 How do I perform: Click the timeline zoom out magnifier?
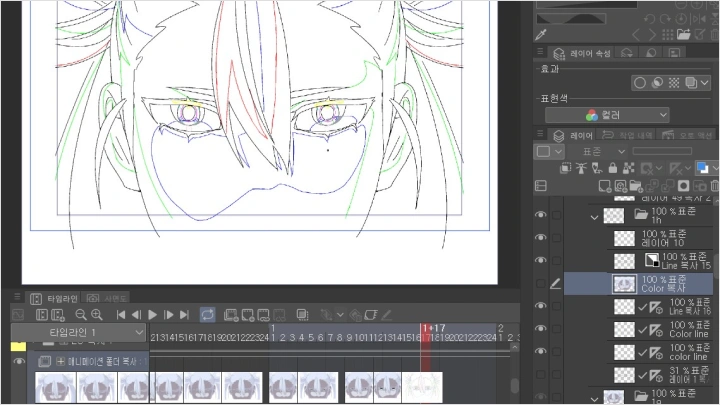click(x=81, y=315)
